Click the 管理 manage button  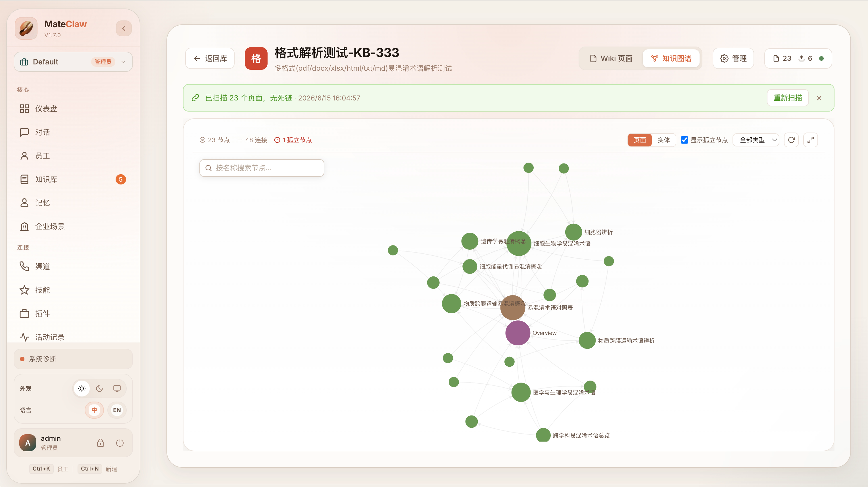(733, 58)
